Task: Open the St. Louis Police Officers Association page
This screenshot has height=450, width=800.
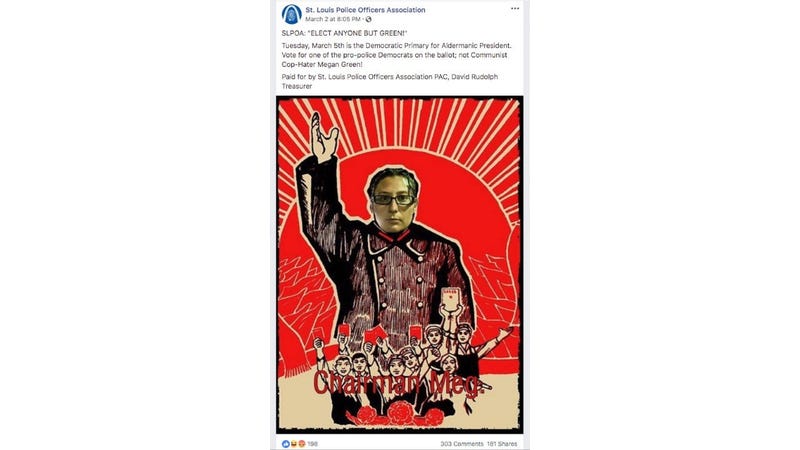Action: pos(365,10)
